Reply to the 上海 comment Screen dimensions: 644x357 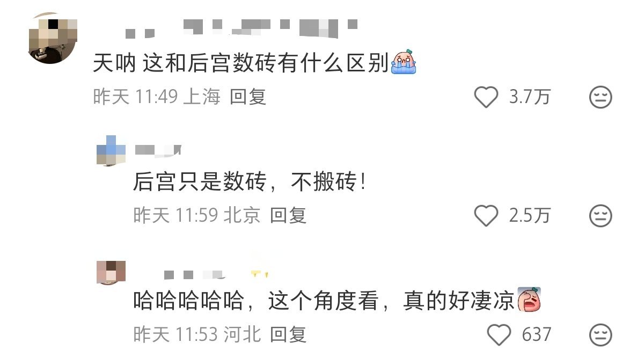pyautogui.click(x=248, y=97)
